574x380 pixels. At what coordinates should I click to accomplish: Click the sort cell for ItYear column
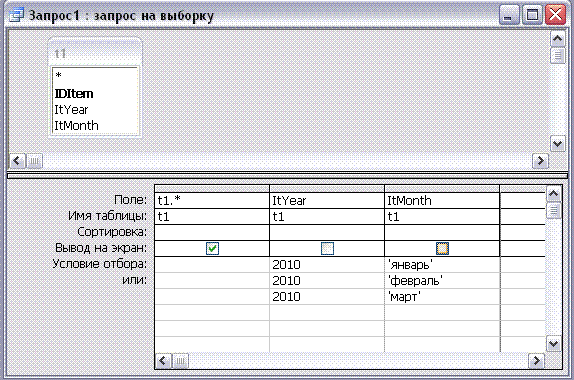pyautogui.click(x=327, y=232)
